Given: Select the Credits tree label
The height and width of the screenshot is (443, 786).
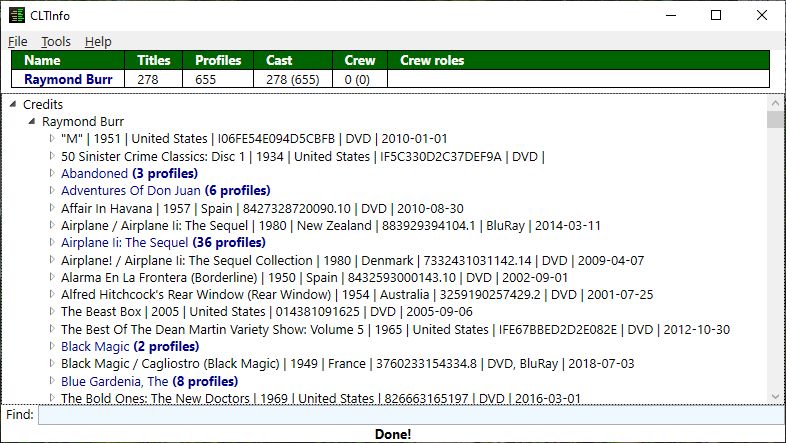Looking at the screenshot, I should (x=43, y=104).
